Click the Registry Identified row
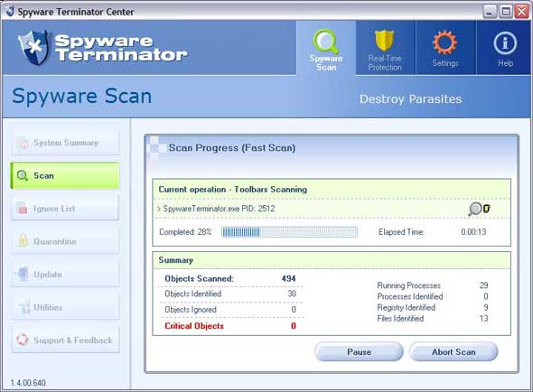This screenshot has width=533, height=392. 433,307
